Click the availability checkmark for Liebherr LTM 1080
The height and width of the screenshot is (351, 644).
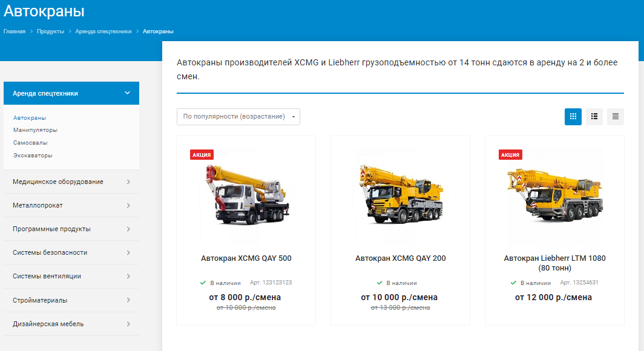click(x=513, y=283)
